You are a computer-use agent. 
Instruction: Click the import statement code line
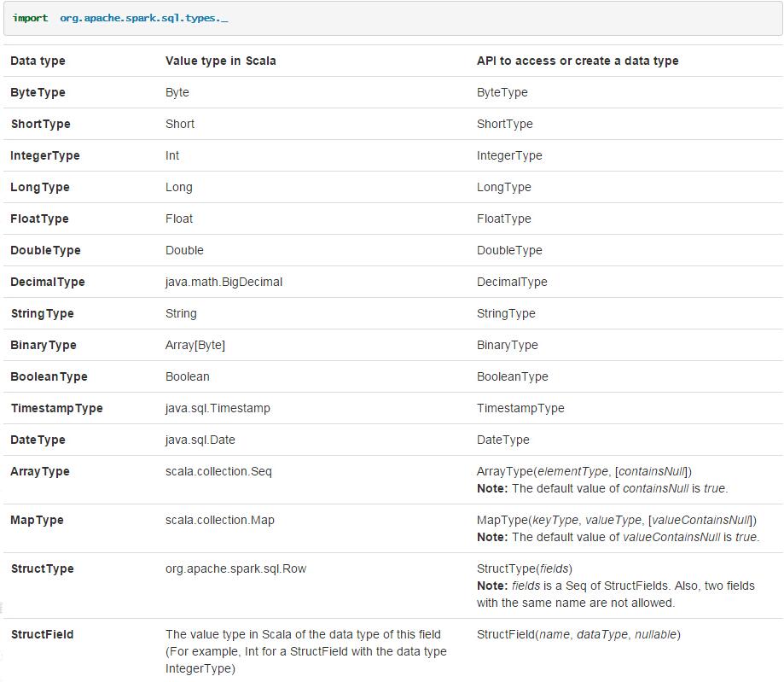pyautogui.click(x=120, y=18)
